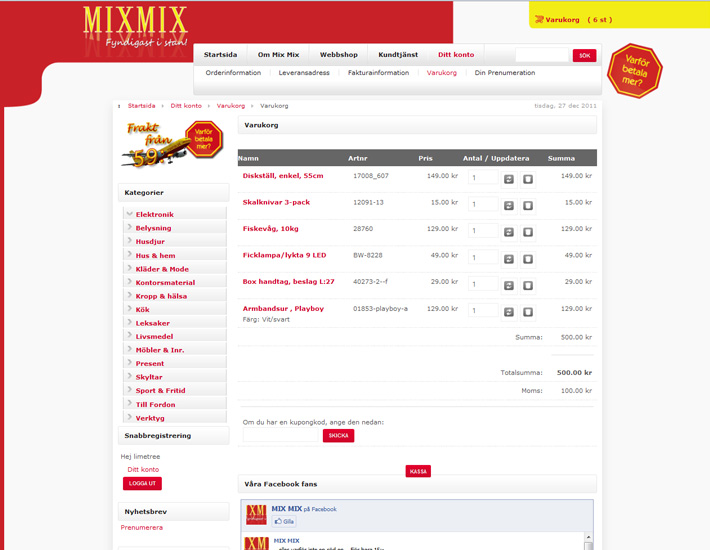
Task: Open the Armbandsur, Playboy product link
Action: [x=283, y=308]
